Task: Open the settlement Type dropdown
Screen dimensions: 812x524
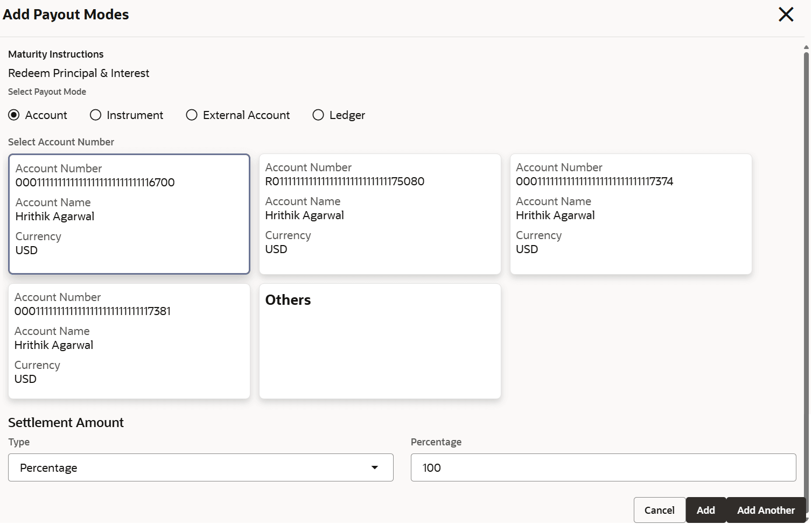Action: [201, 467]
